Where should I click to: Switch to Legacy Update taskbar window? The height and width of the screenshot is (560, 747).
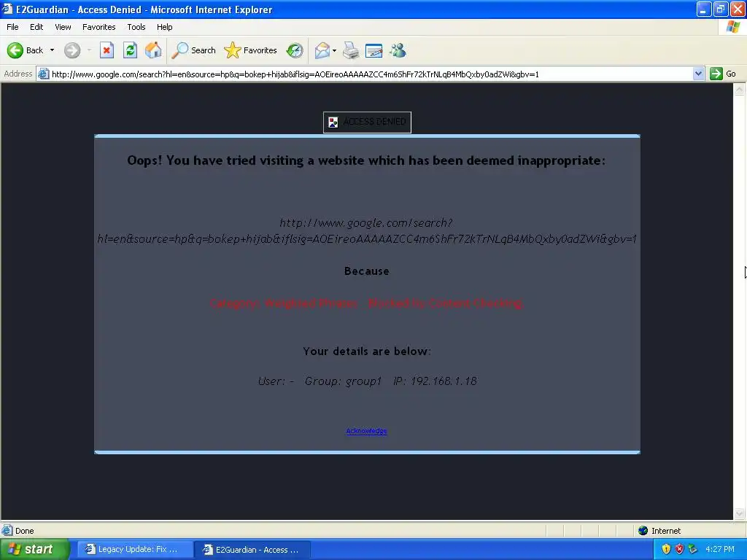tap(135, 550)
